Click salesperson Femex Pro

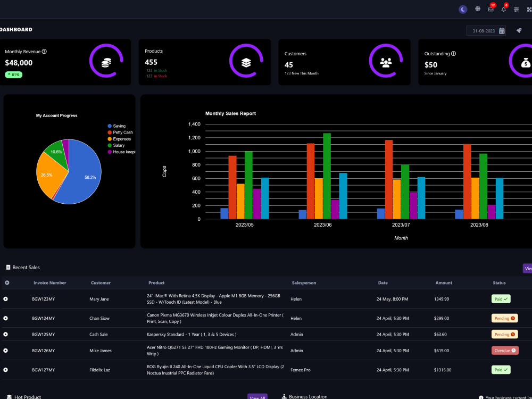click(x=300, y=370)
